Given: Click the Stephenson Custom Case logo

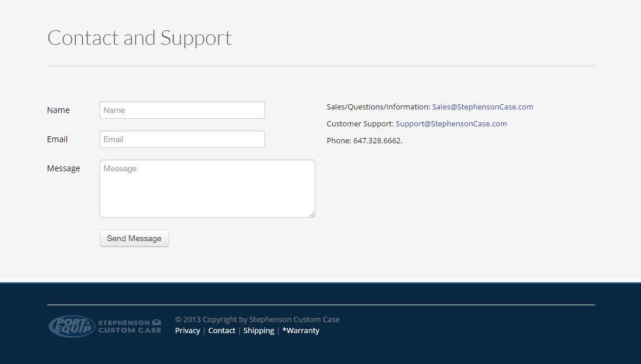Looking at the screenshot, I should pos(129,326).
